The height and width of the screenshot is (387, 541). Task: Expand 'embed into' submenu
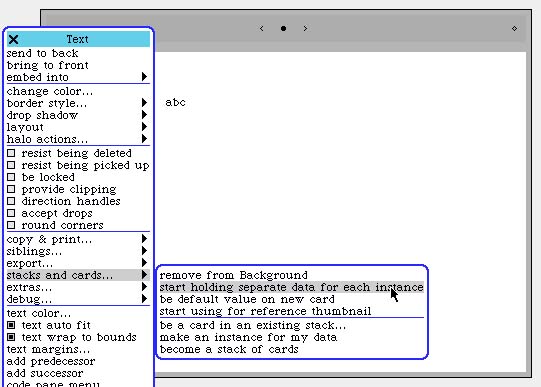78,77
